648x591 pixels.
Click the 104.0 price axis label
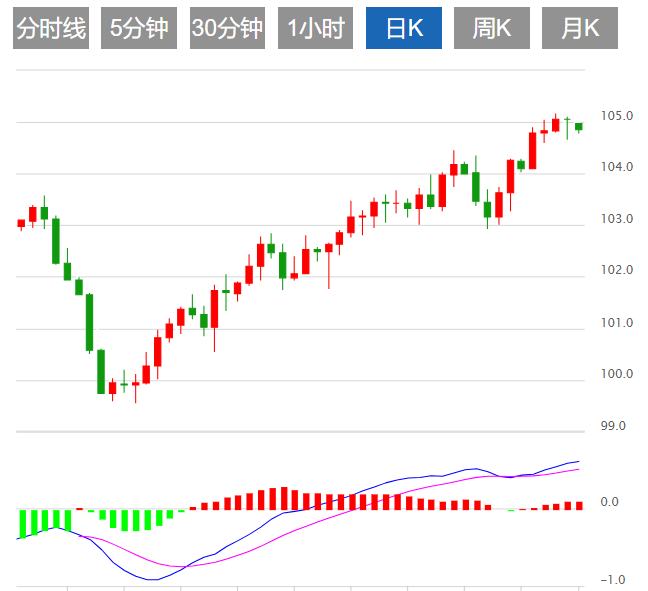(x=617, y=167)
